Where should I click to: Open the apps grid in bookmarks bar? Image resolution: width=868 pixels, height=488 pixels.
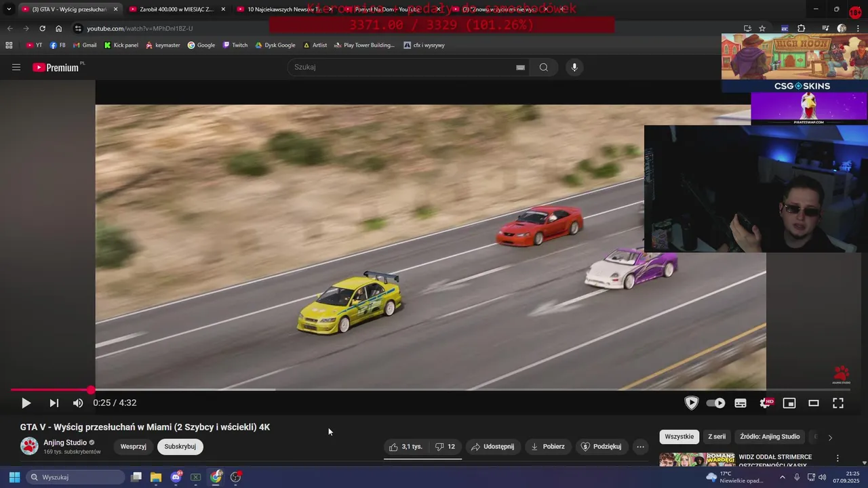pyautogui.click(x=9, y=45)
